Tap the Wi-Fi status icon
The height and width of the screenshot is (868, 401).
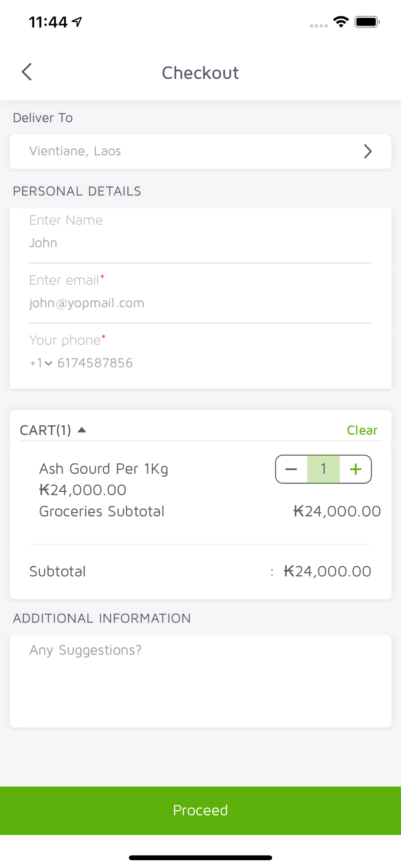[x=341, y=22]
